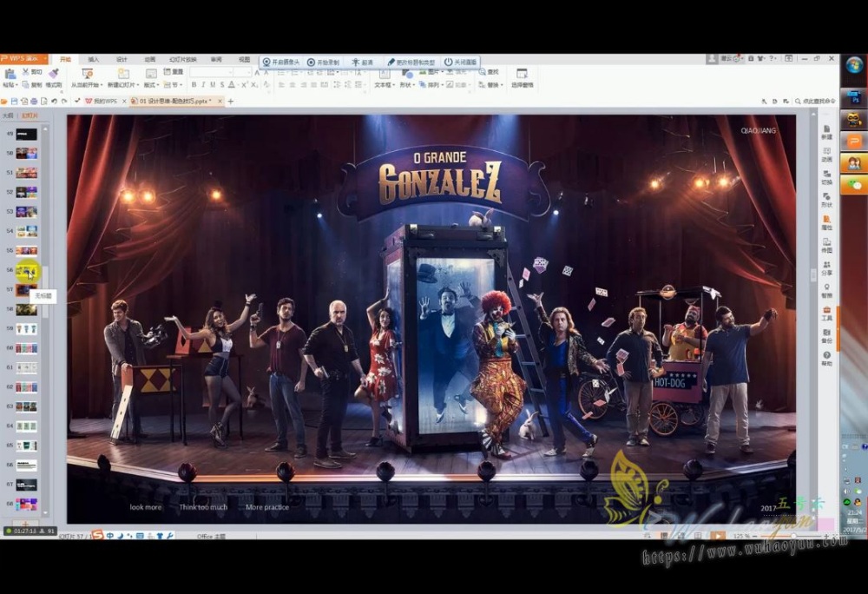Image resolution: width=868 pixels, height=594 pixels.
Task: Open the 动画 (Animation) side panel icon
Action: pyautogui.click(x=826, y=155)
